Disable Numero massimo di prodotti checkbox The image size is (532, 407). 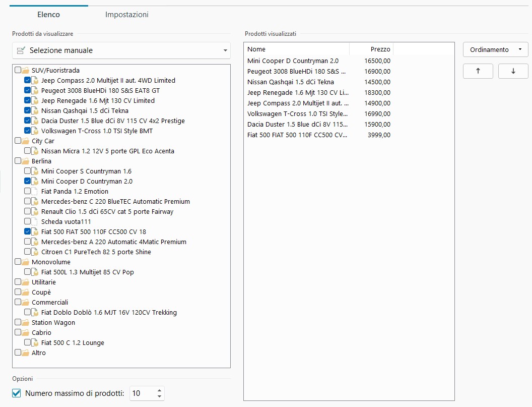(17, 393)
